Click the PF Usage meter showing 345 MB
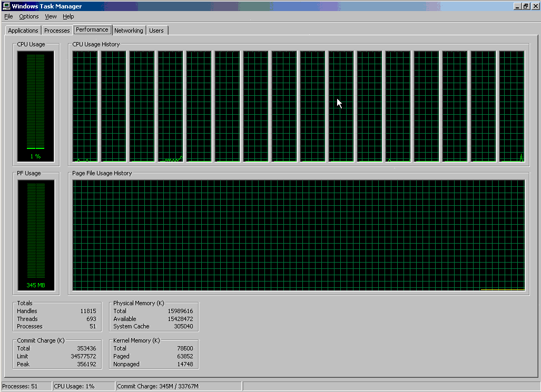 coord(36,235)
